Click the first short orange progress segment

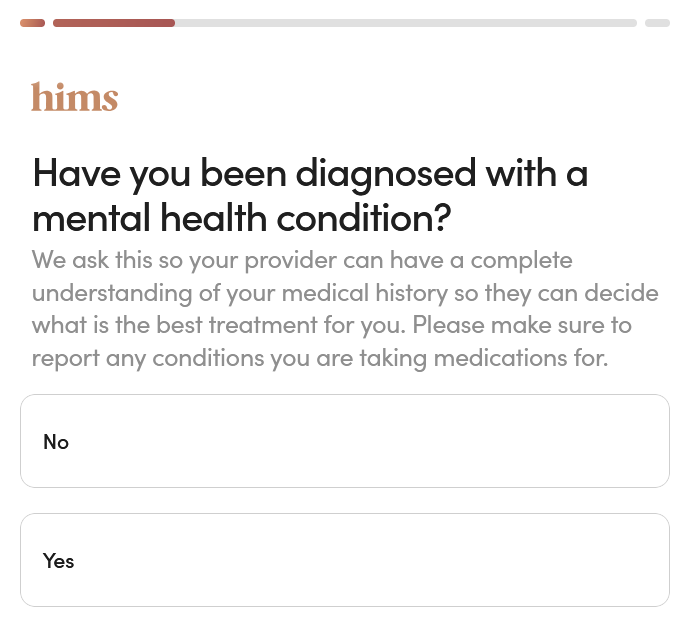click(32, 22)
